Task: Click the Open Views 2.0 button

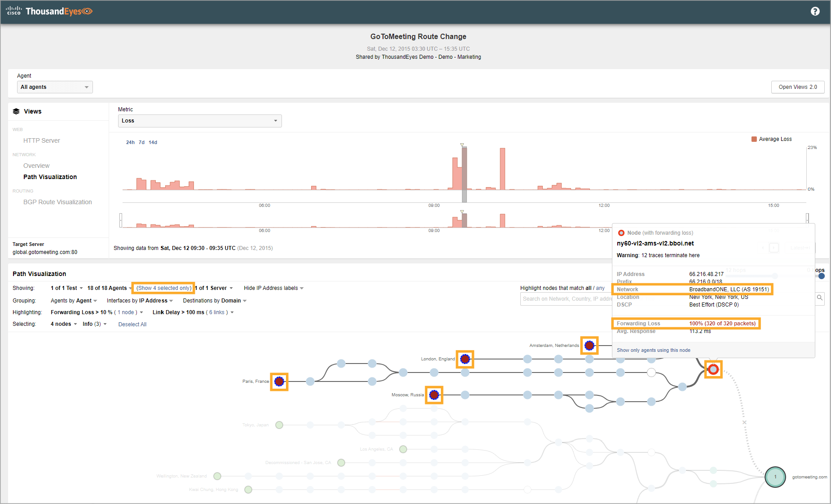Action: click(x=797, y=87)
